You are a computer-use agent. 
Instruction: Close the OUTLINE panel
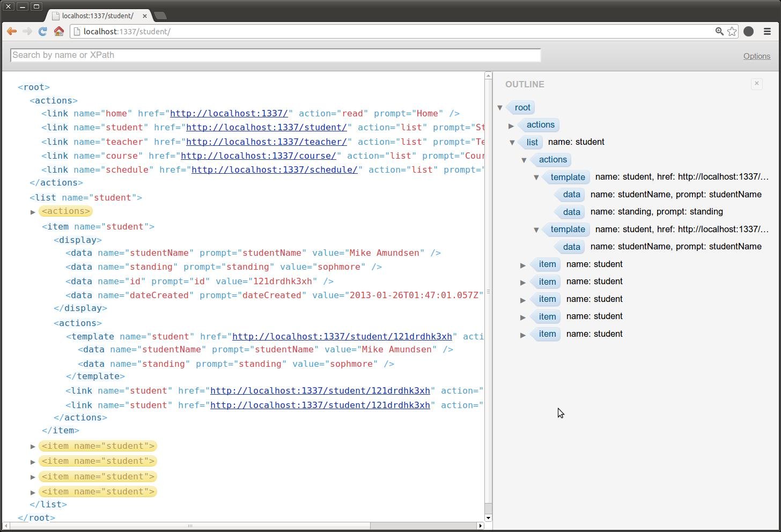point(756,84)
